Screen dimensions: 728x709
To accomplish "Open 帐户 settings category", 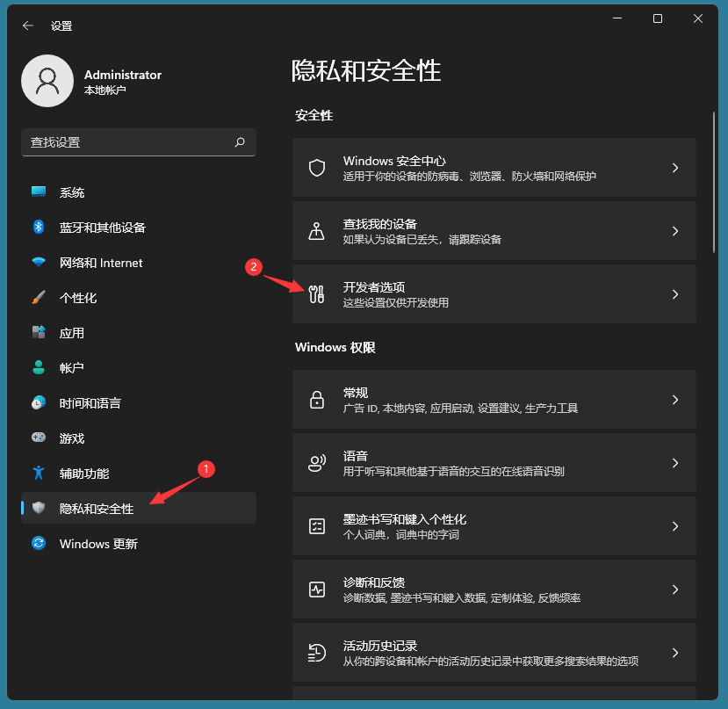I will 139,368.
